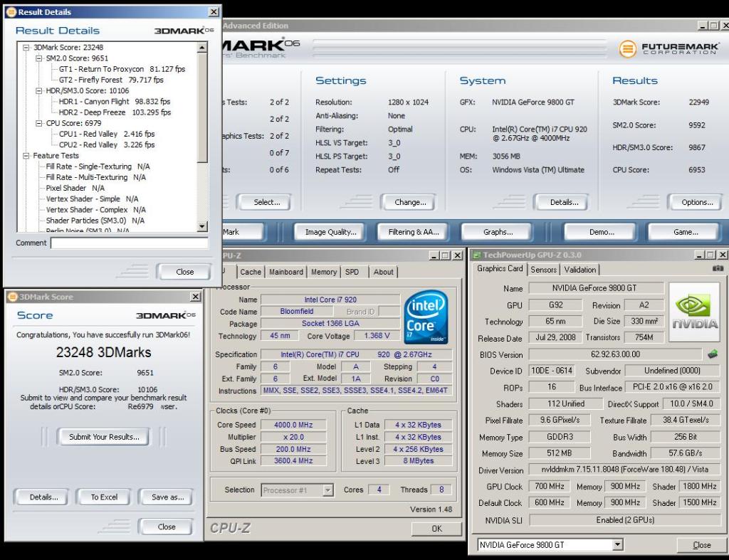Click the Core Speed 4000.0 MHz value
Image resolution: width=729 pixels, height=560 pixels.
(x=293, y=425)
